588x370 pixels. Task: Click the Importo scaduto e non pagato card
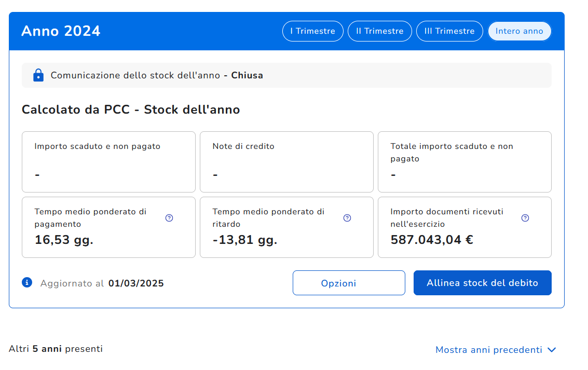[x=108, y=162]
